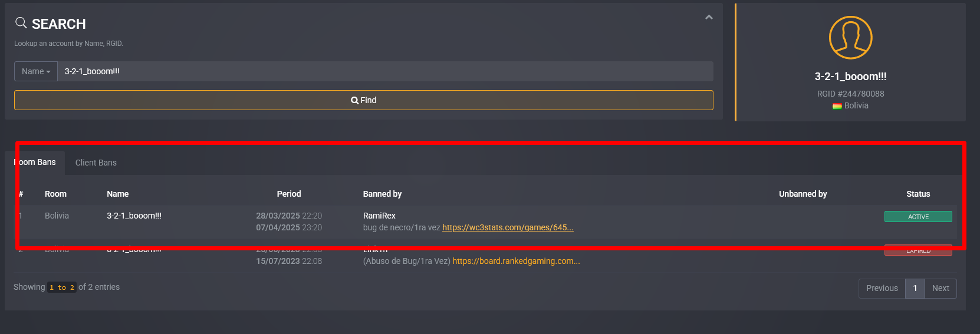
Task: Sort by the Status column header
Action: 918,194
